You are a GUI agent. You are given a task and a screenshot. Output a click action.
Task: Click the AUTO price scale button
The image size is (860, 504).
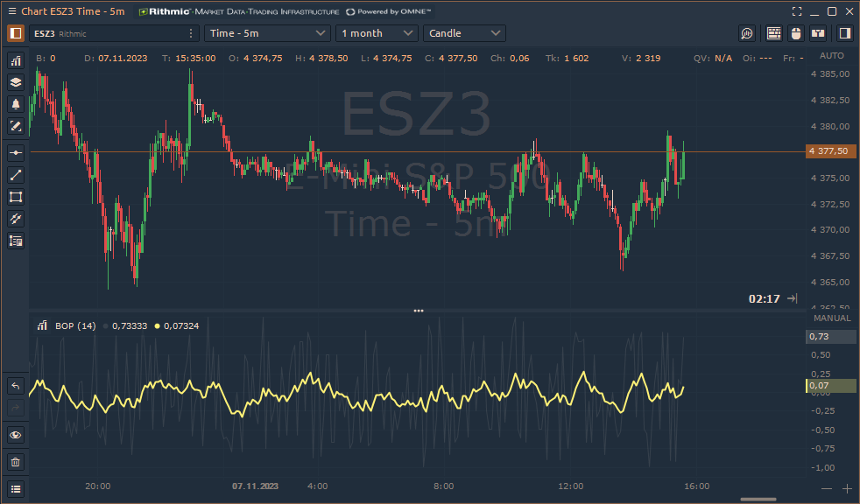click(831, 55)
